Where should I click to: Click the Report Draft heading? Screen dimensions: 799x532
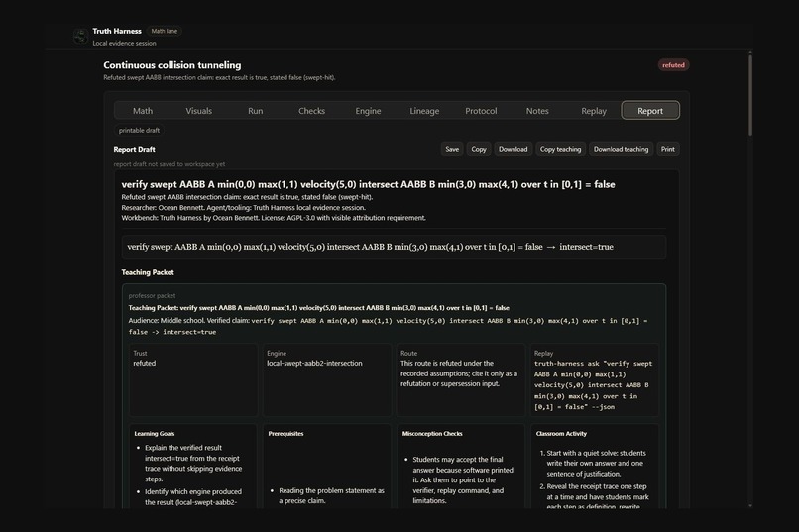[134, 150]
